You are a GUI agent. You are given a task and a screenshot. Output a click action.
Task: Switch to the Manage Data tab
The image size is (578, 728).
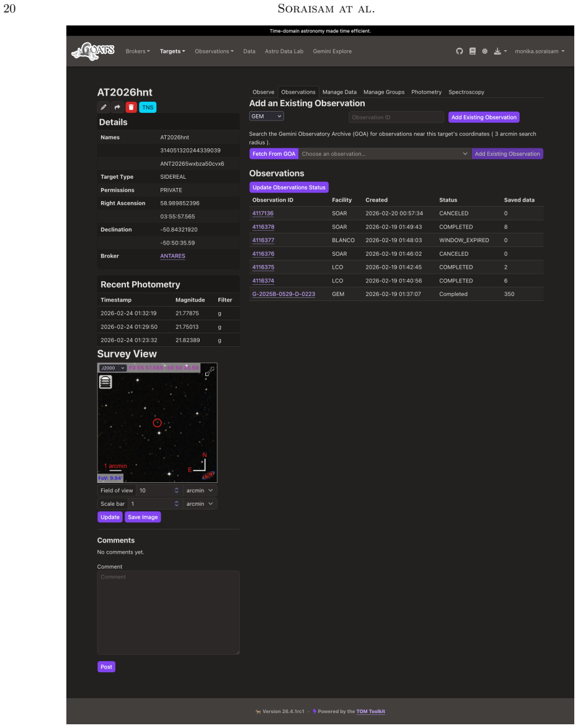[340, 92]
